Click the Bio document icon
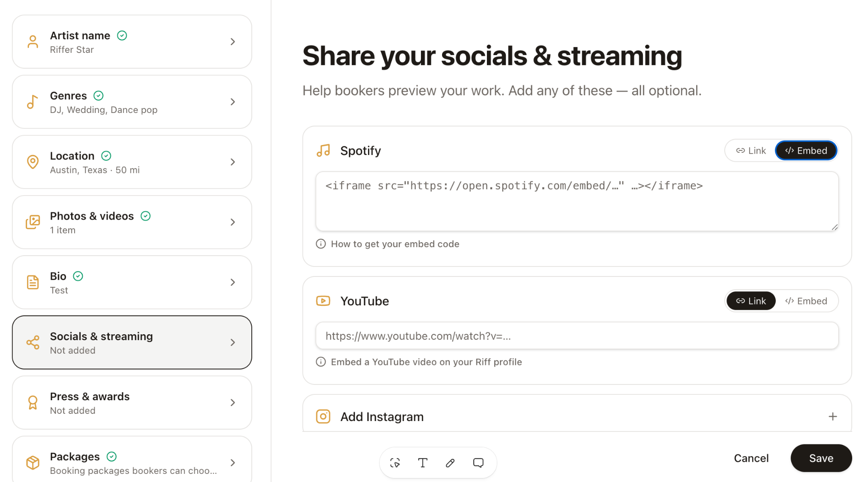868x482 pixels. [x=33, y=282]
